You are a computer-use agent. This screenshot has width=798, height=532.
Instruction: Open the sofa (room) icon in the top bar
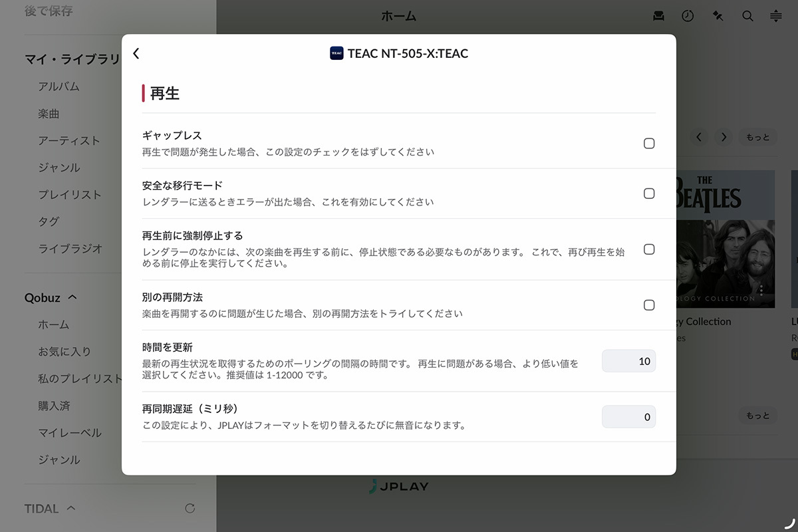[x=658, y=17]
